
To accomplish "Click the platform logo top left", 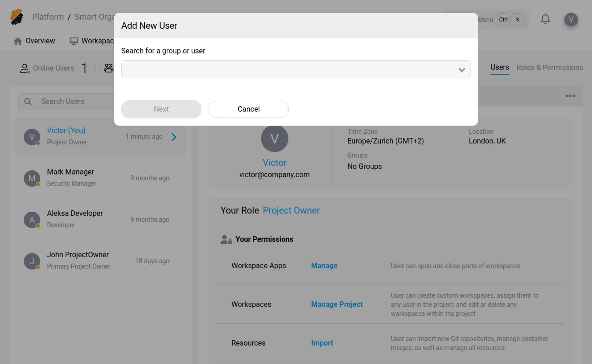I will tap(16, 16).
